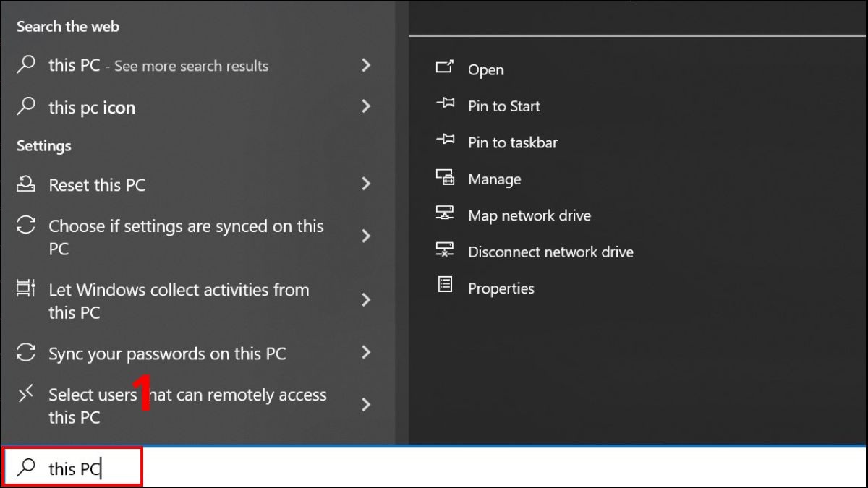
Task: Click the Reset this PC icon
Action: (26, 184)
